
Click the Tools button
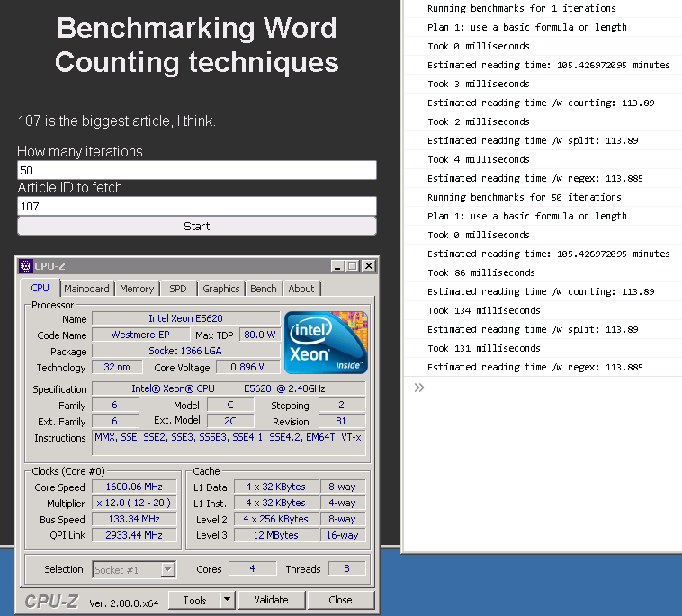coord(194,600)
